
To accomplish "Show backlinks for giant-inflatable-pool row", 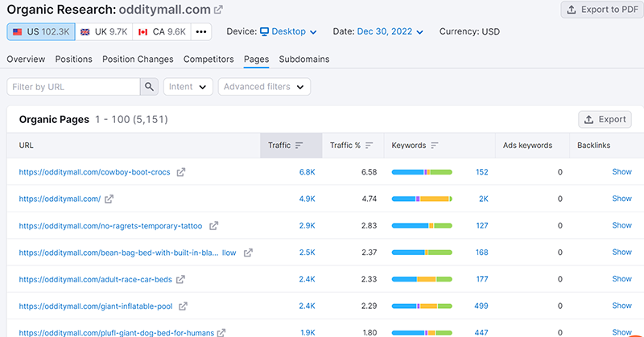I will coord(621,306).
